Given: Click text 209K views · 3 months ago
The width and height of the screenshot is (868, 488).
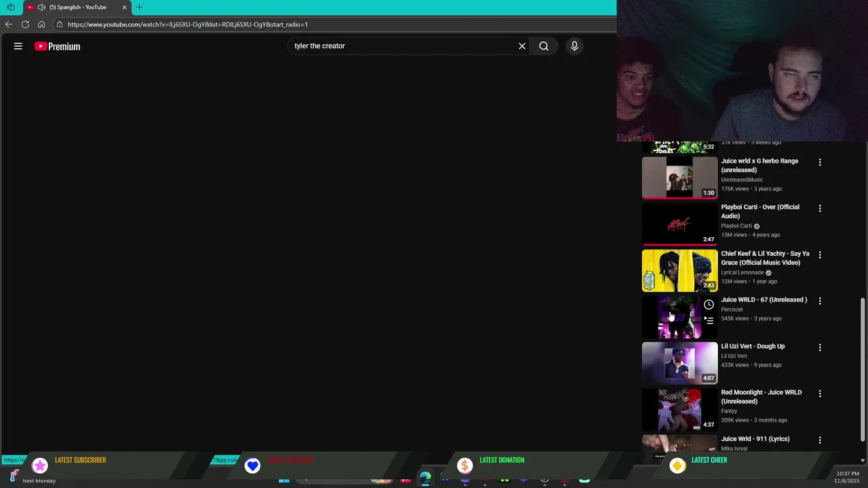Looking at the screenshot, I should click(754, 420).
